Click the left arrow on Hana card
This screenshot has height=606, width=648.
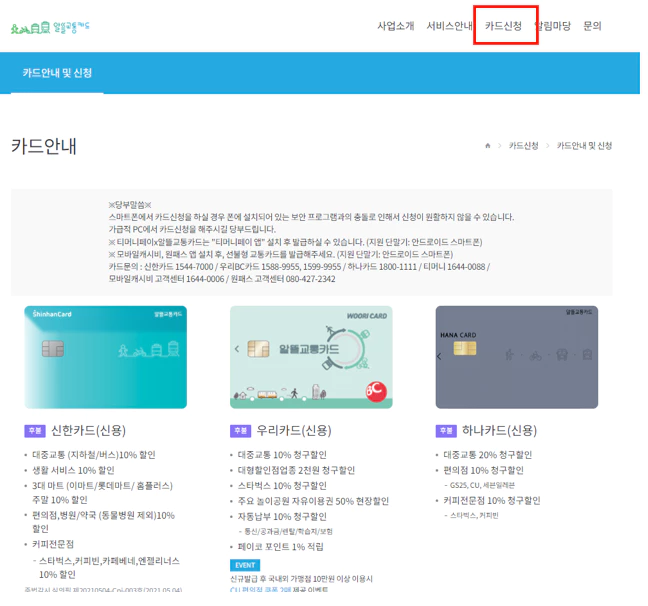coord(439,356)
